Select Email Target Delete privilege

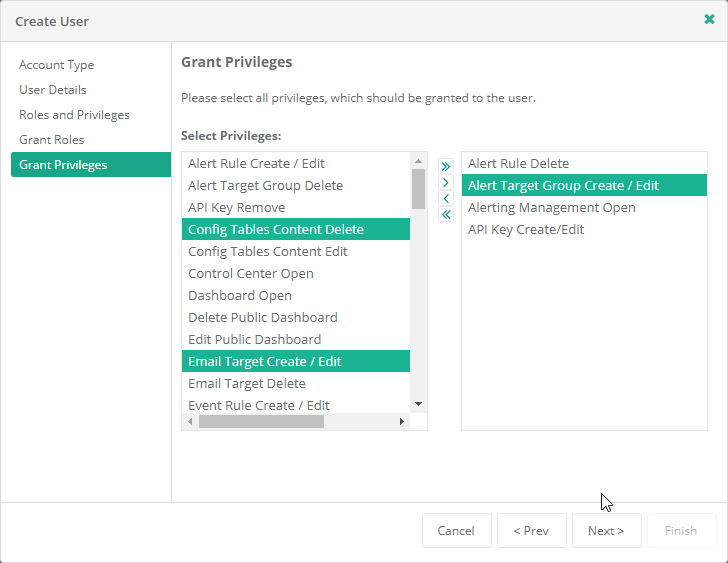(296, 383)
